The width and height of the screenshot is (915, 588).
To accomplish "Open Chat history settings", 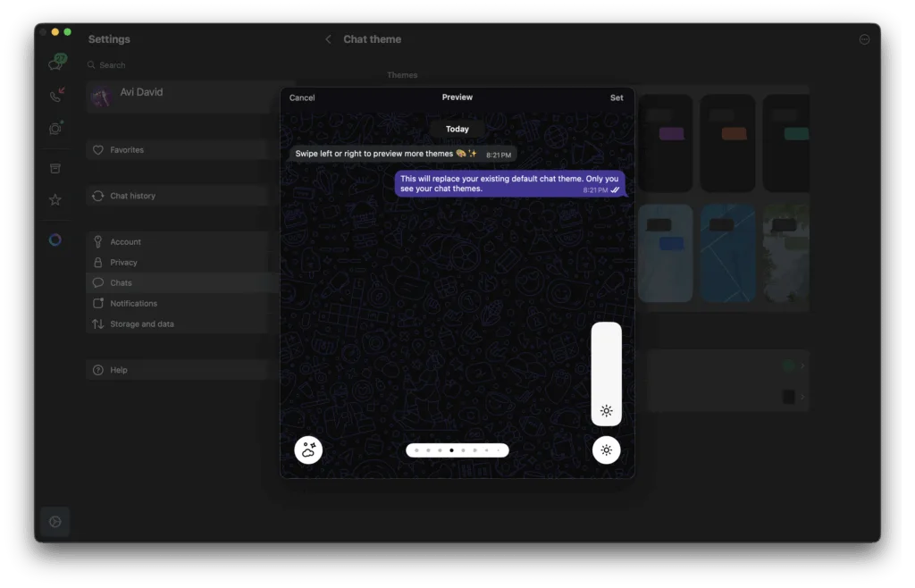I will [178, 196].
